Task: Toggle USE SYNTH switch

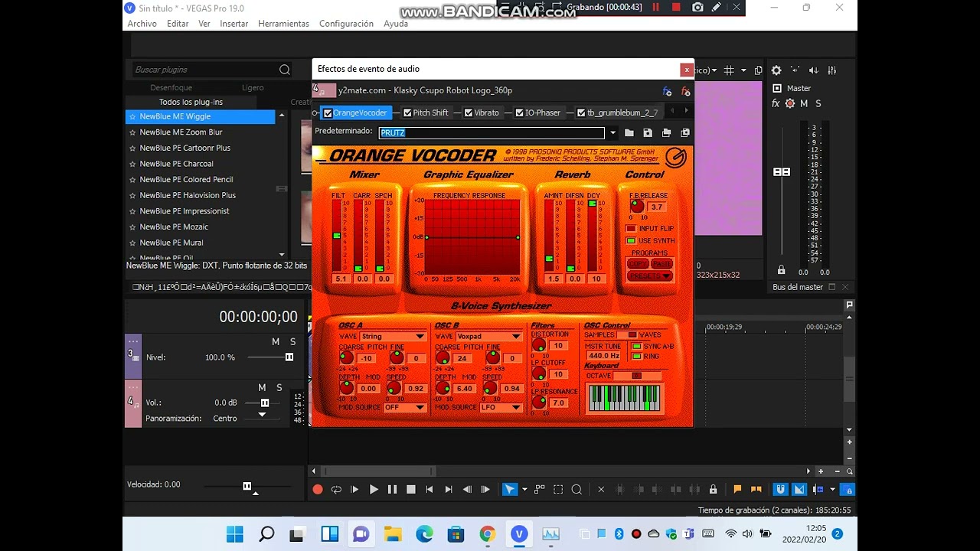Action: click(x=631, y=241)
